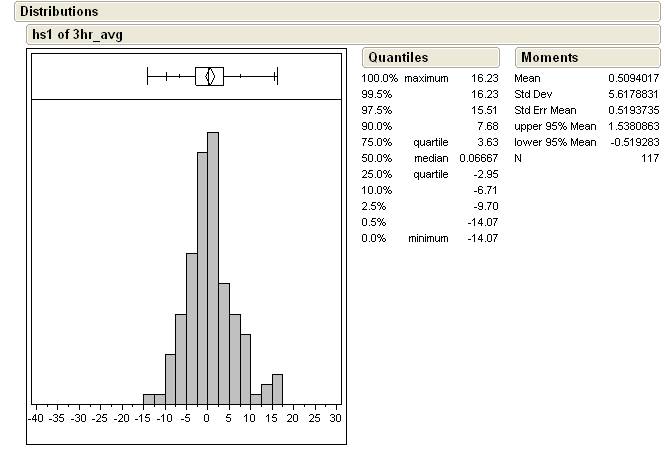Viewport: 665px width, 452px height.
Task: Select the maximum quantile row label
Action: (427, 78)
